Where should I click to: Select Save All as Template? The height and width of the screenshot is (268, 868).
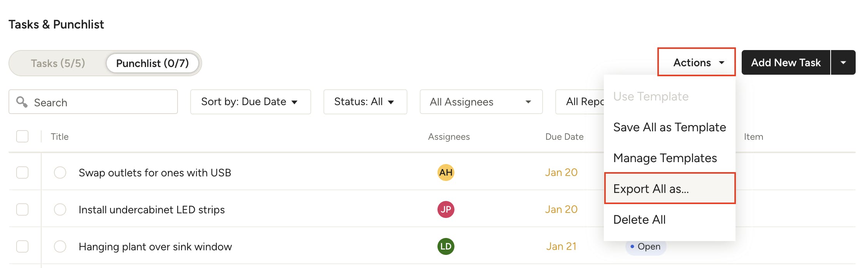[670, 127]
